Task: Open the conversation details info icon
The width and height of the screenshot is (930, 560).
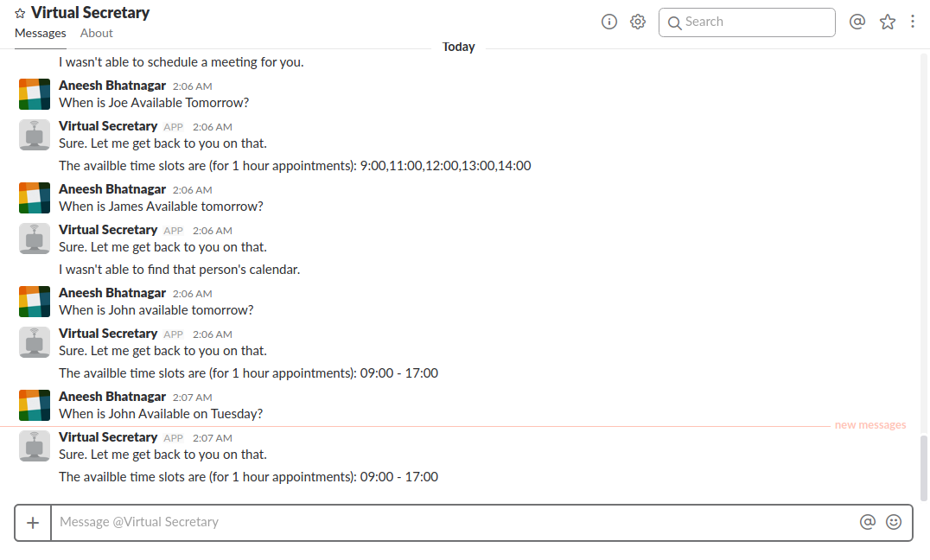Action: click(609, 22)
